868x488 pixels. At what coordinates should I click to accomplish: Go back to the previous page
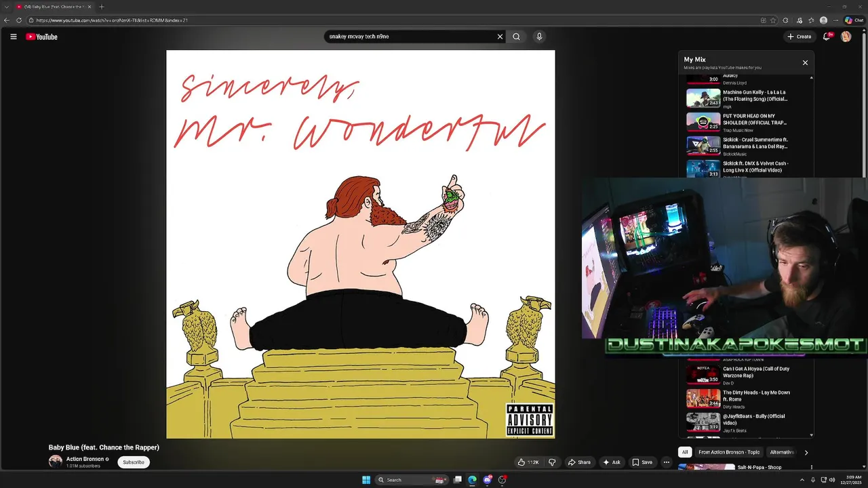click(7, 20)
